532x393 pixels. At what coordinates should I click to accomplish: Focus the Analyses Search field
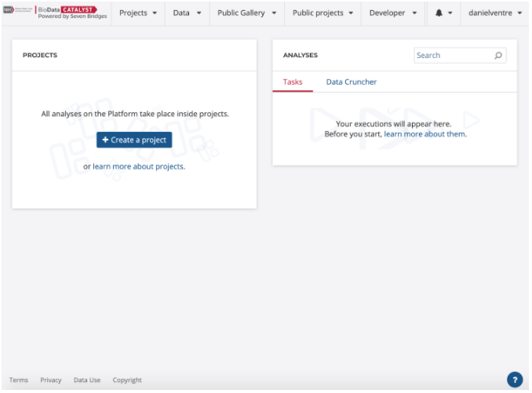point(460,55)
